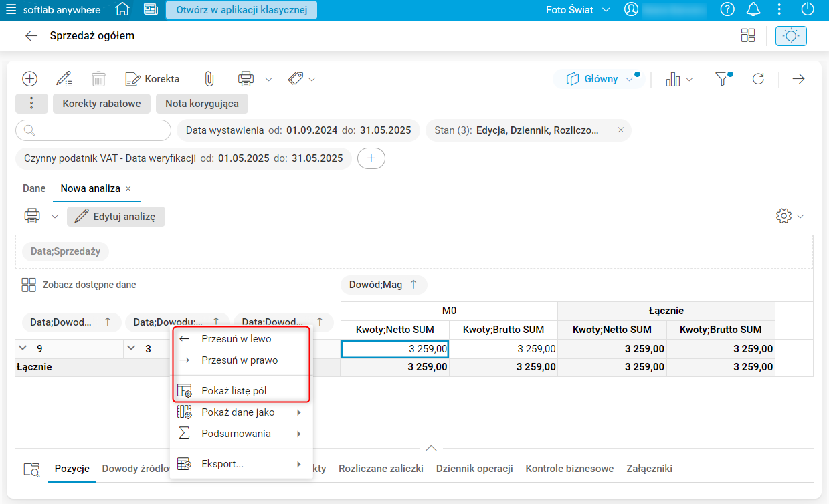Open the dashboard tiles view icon
This screenshot has height=504, width=829.
click(x=748, y=36)
